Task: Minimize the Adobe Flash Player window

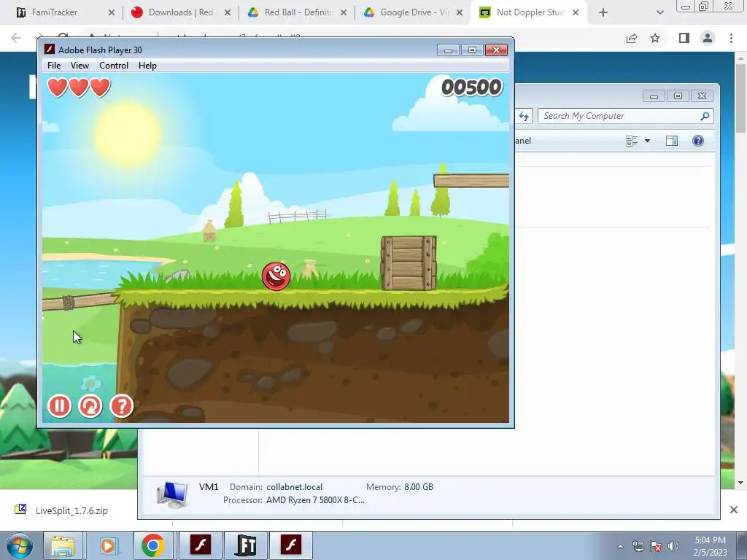Action: click(448, 50)
